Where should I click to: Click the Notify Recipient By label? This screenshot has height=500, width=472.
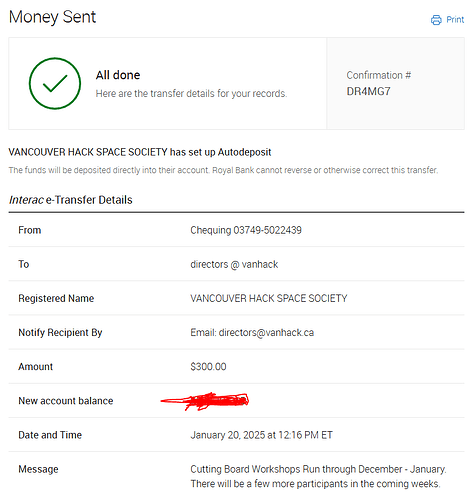(x=60, y=332)
